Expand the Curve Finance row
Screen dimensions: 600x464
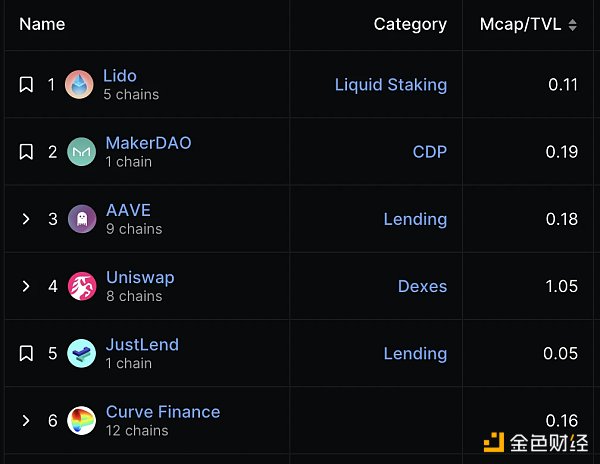coord(27,420)
